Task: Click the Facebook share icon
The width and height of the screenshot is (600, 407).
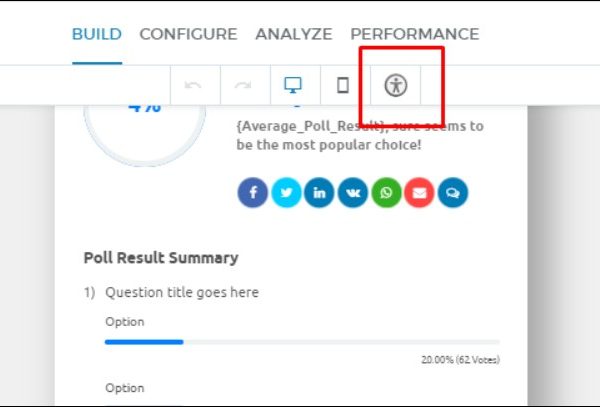Action: [253, 193]
